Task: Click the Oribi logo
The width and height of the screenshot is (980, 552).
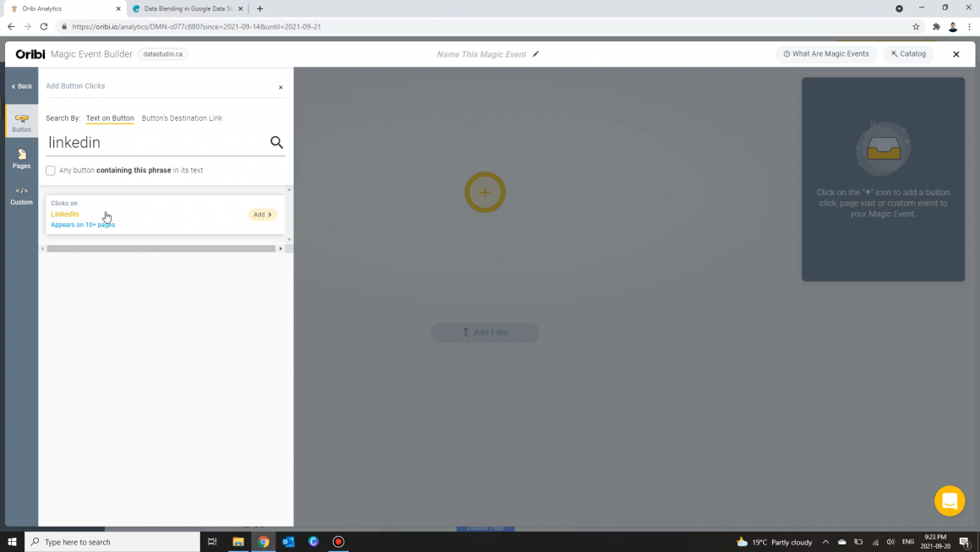Action: pyautogui.click(x=30, y=53)
